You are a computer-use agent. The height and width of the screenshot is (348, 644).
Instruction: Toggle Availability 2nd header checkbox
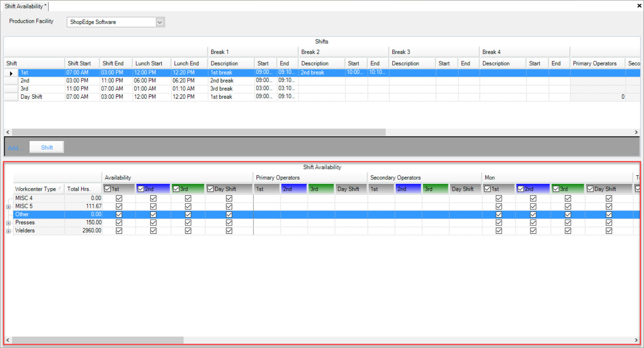(141, 189)
